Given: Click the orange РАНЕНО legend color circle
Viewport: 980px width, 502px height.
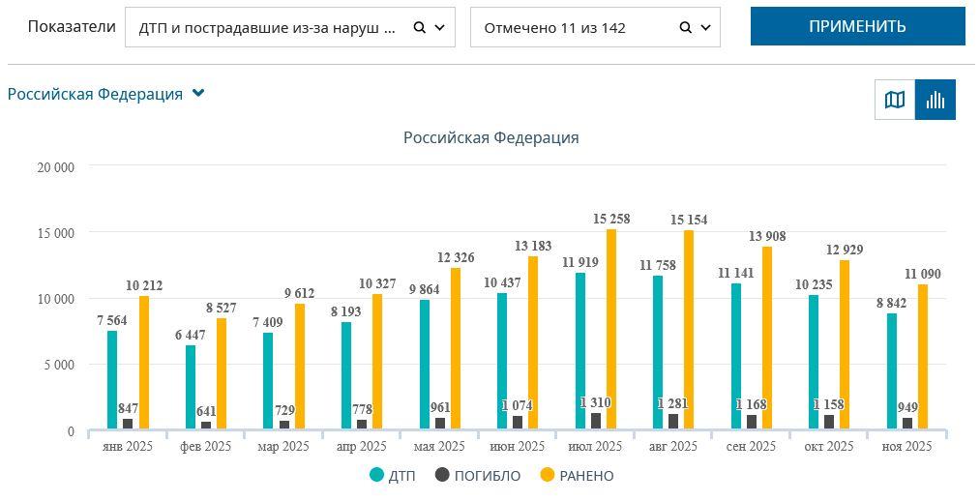Looking at the screenshot, I should coord(547,476).
